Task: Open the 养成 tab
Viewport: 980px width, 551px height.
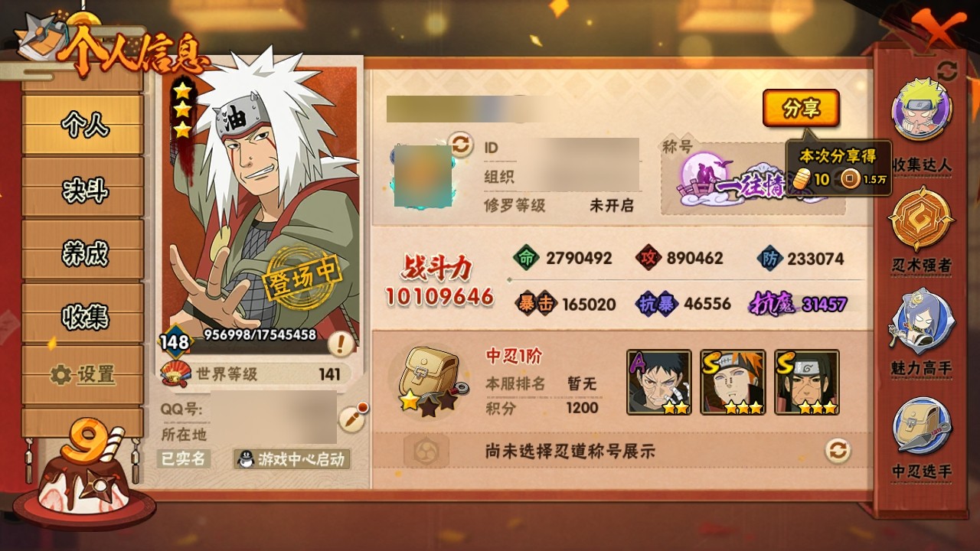Action: tap(83, 253)
